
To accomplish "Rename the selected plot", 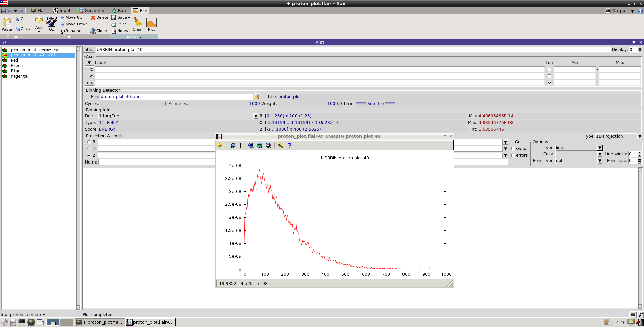I will point(71,31).
